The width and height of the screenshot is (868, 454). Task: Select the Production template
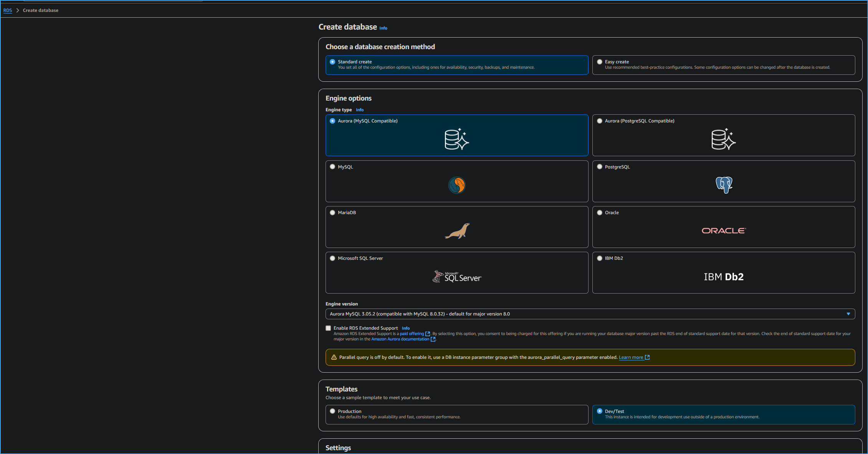pos(332,411)
